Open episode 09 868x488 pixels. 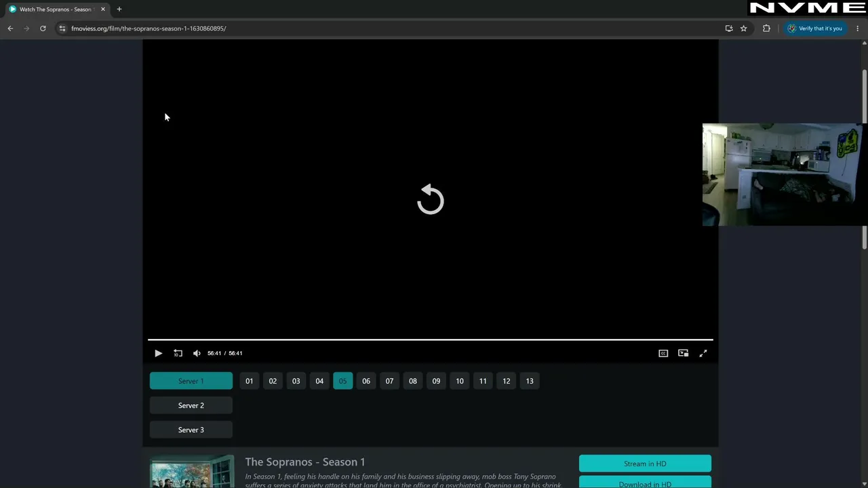(x=436, y=381)
